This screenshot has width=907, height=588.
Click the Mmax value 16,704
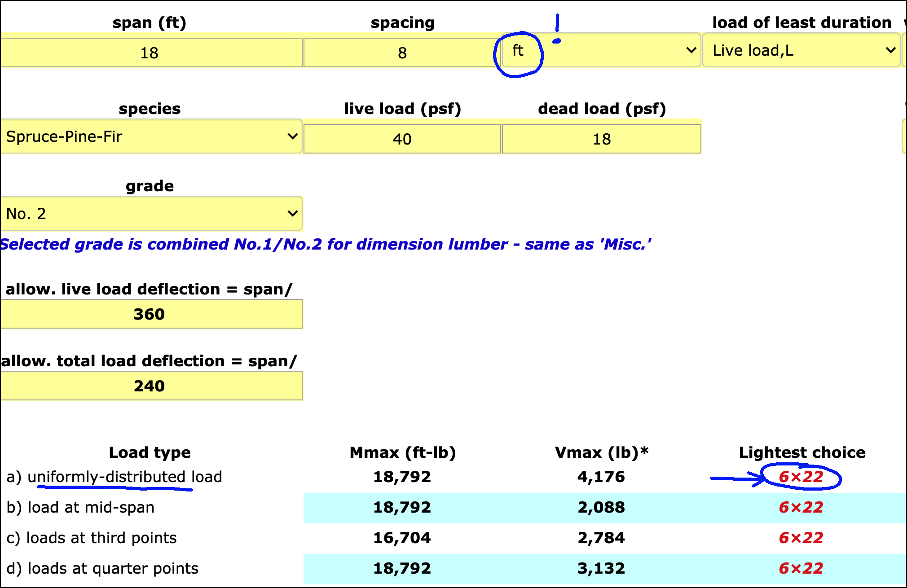tap(402, 538)
